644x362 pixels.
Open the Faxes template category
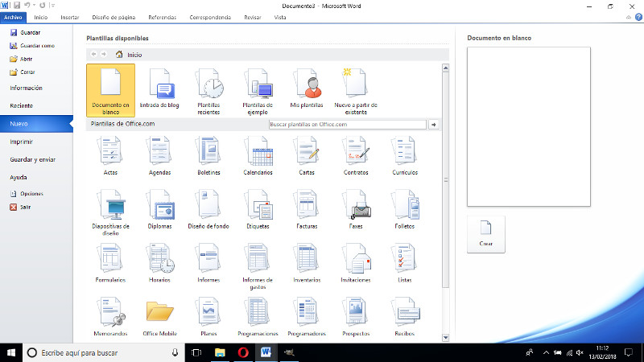(356, 210)
